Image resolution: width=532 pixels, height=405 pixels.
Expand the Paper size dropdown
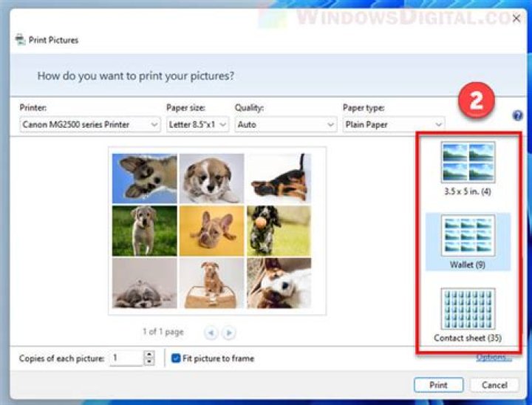197,125
